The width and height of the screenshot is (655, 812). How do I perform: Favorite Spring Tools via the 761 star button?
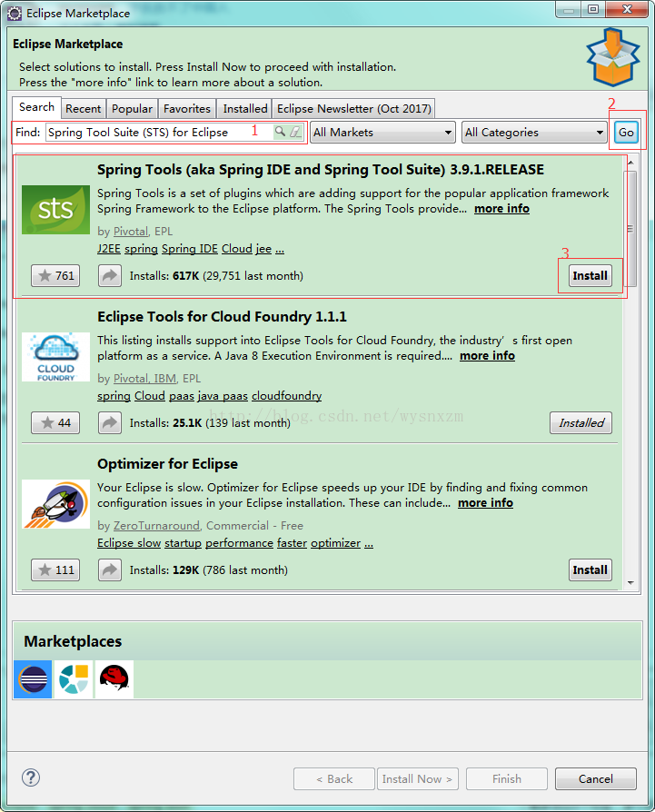point(55,275)
